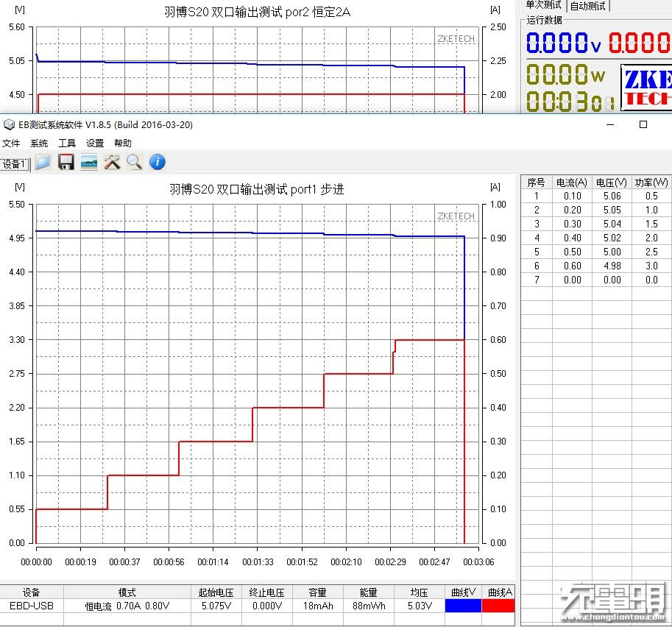Click the magnifier zoom icon
Image resolution: width=672 pixels, height=627 pixels.
coord(135,162)
